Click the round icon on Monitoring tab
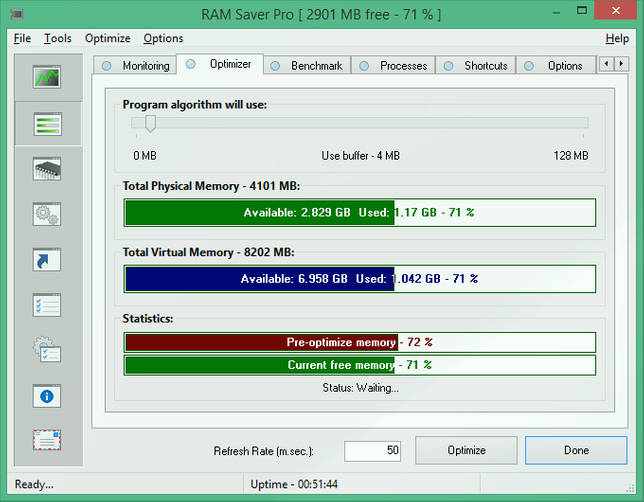This screenshot has height=502, width=644. pyautogui.click(x=107, y=66)
